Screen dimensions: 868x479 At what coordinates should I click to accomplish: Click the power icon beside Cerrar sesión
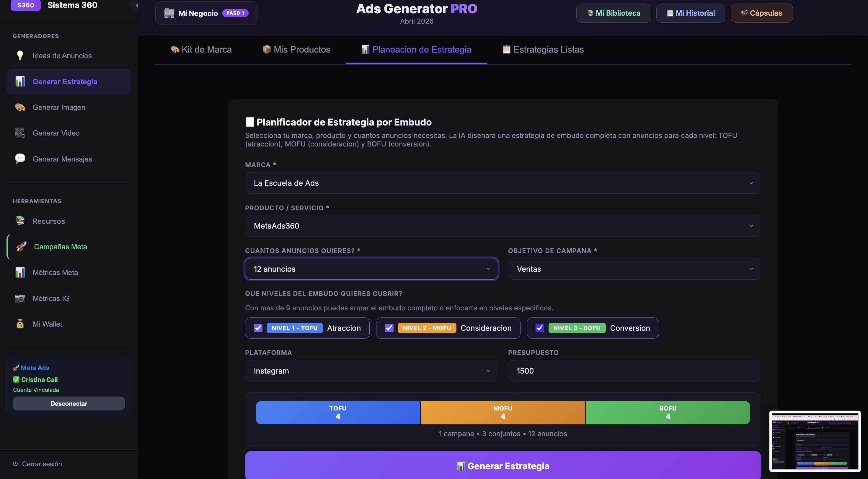tap(15, 464)
